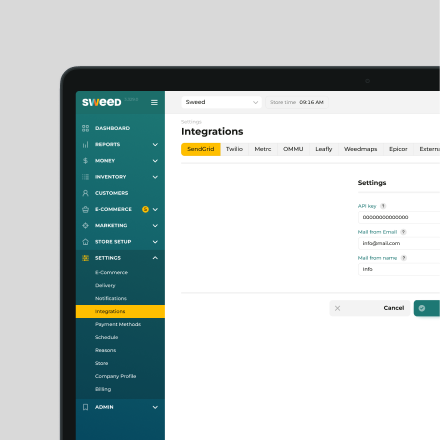The image size is (440, 440).
Task: Click the Mail from name help icon
Action: tap(404, 258)
